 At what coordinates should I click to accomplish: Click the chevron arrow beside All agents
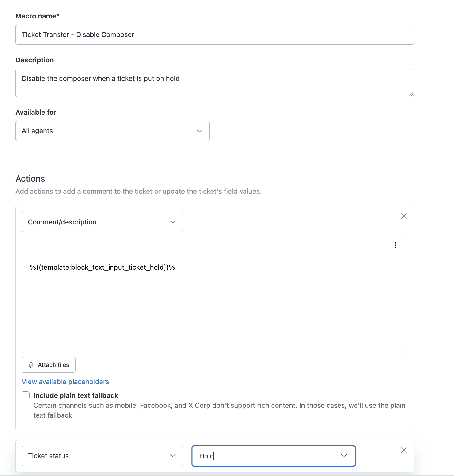pos(199,131)
